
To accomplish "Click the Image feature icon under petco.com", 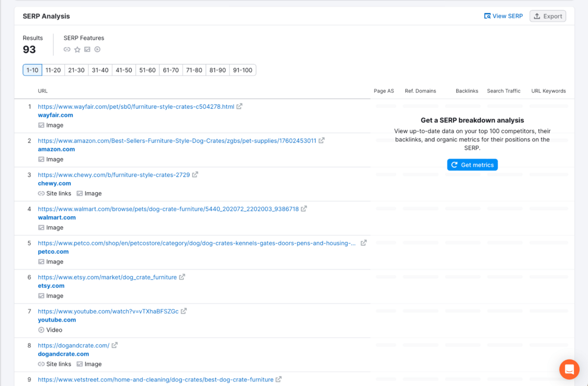I will (x=41, y=262).
